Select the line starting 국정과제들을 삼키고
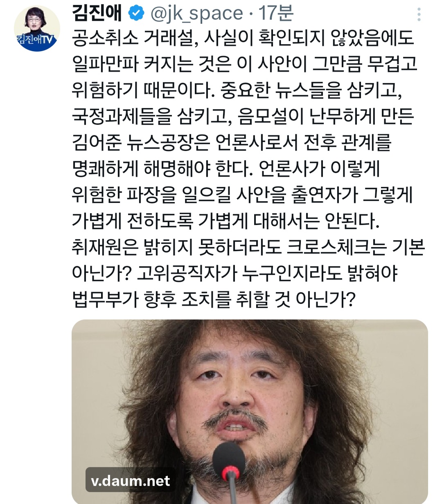 tap(243, 117)
